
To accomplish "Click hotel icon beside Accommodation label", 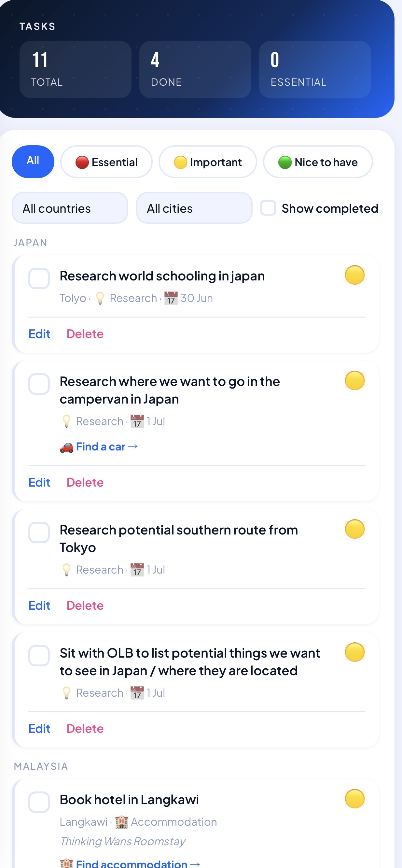I will [x=121, y=821].
